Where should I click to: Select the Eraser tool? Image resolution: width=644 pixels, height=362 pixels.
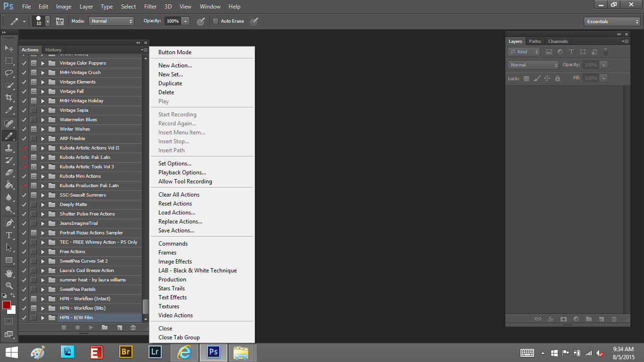9,173
